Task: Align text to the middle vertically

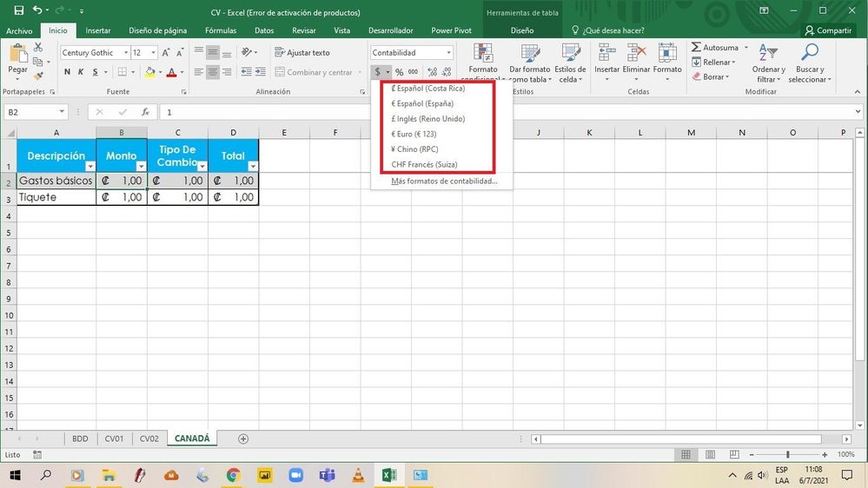Action: (x=213, y=53)
